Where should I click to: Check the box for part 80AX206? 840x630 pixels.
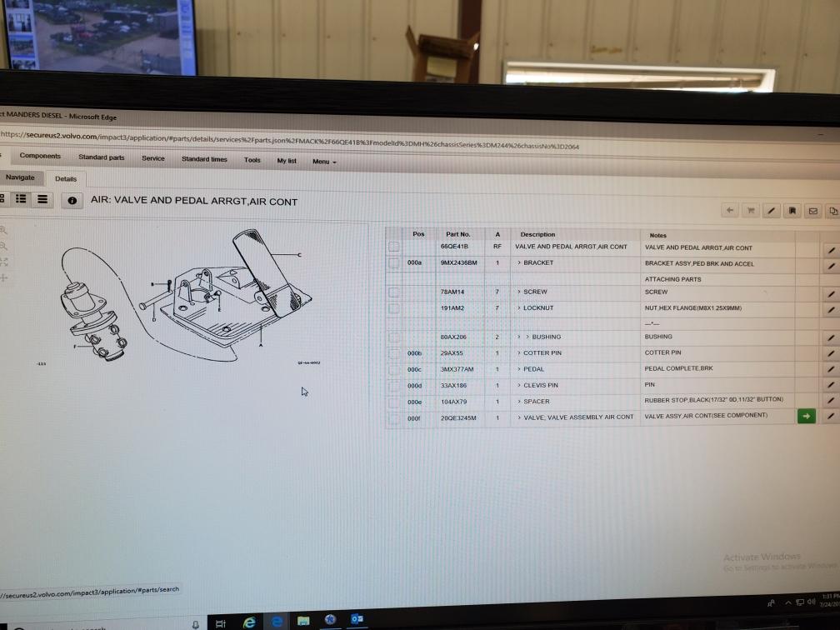pyautogui.click(x=393, y=337)
